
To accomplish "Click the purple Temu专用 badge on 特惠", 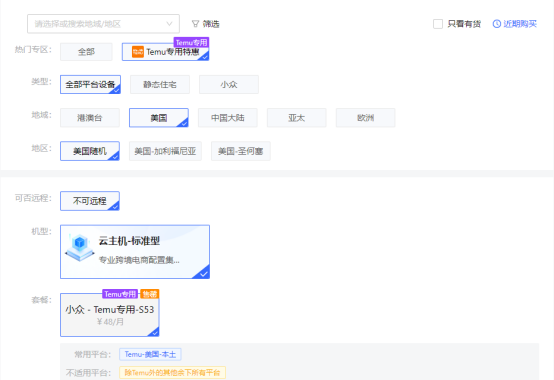I will click(x=191, y=42).
